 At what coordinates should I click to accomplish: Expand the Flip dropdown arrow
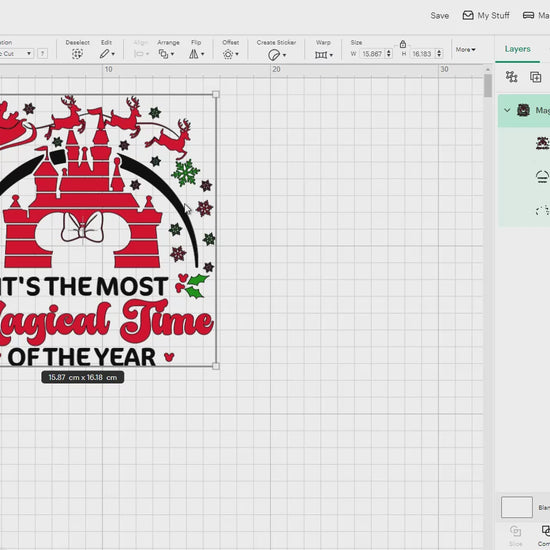click(202, 54)
